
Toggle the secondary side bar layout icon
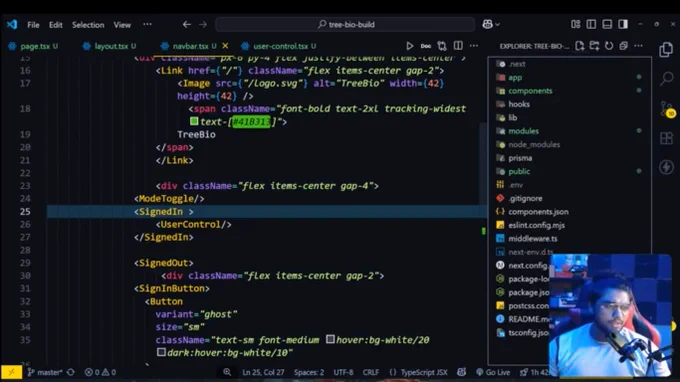pos(623,24)
